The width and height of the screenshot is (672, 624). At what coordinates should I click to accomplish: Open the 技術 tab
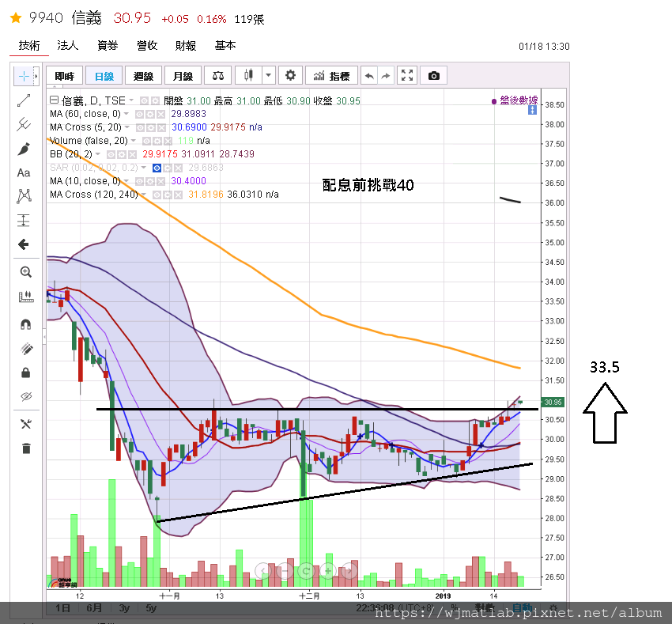(29, 45)
